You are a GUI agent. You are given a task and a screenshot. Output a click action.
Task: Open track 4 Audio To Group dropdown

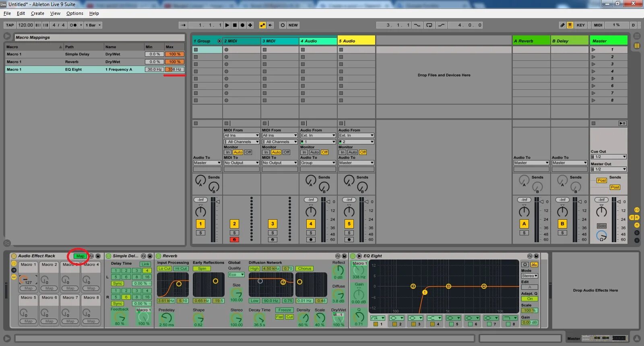(318, 163)
